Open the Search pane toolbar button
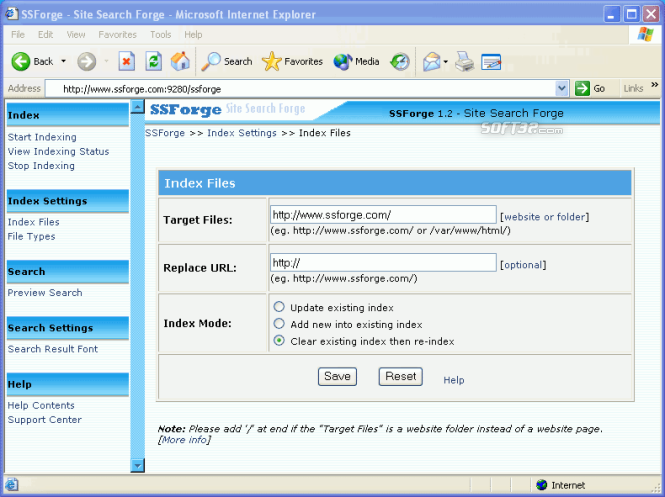The image size is (665, 497). click(227, 61)
